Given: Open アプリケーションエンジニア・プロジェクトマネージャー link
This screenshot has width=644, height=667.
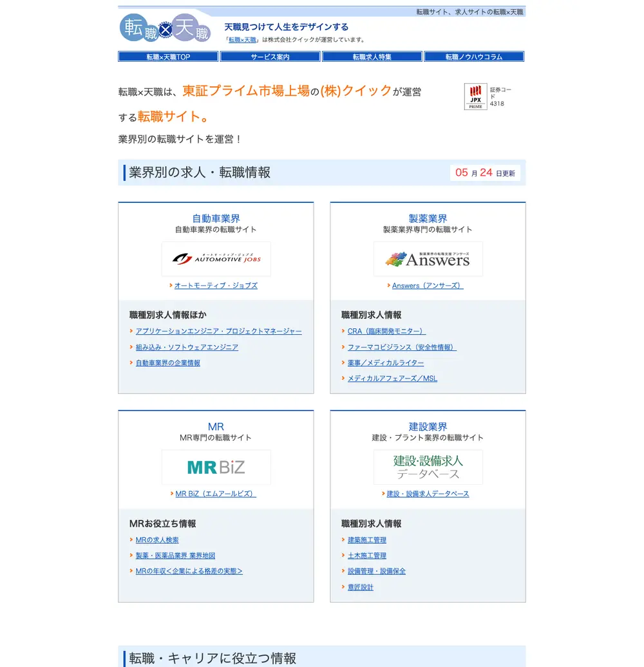Looking at the screenshot, I should coord(218,331).
